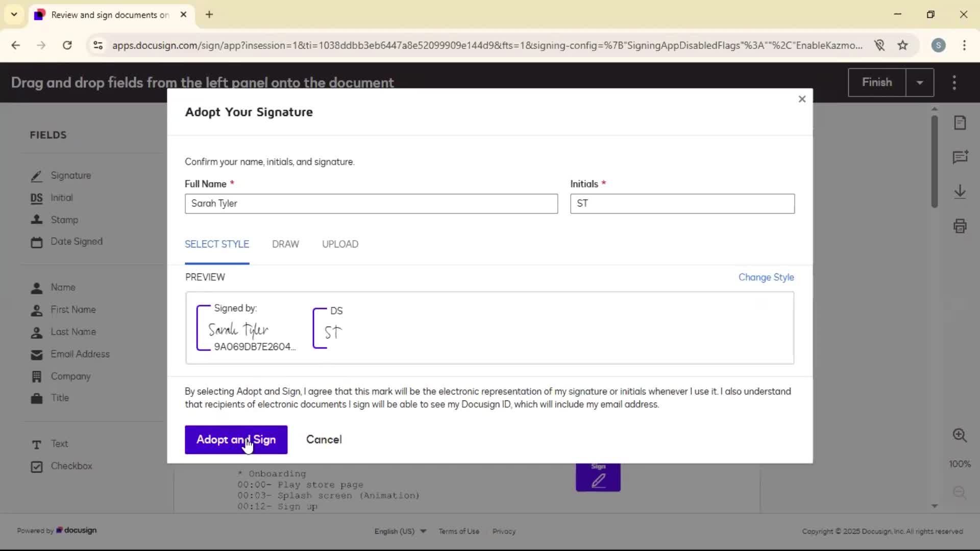Click the ST initials preview

point(328,328)
